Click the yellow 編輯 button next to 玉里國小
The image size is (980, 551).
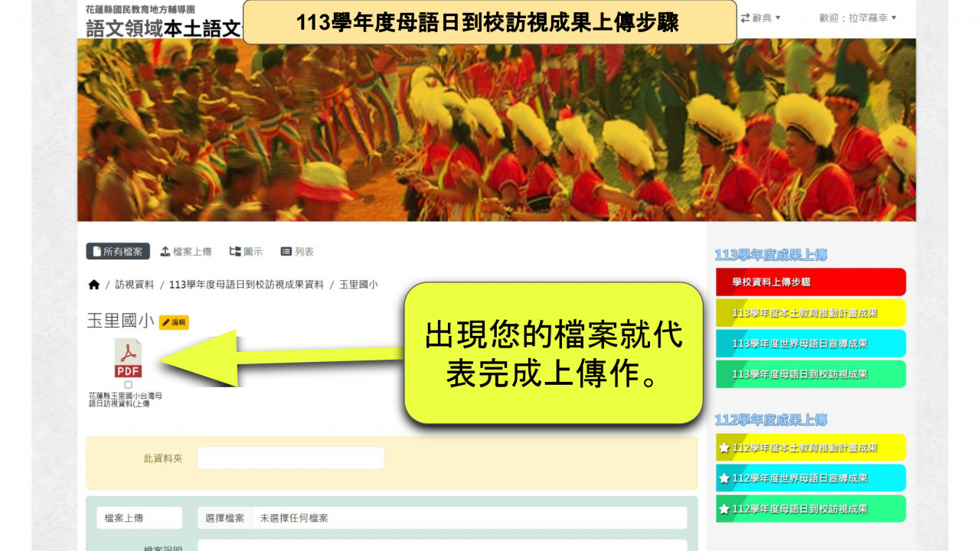point(174,323)
